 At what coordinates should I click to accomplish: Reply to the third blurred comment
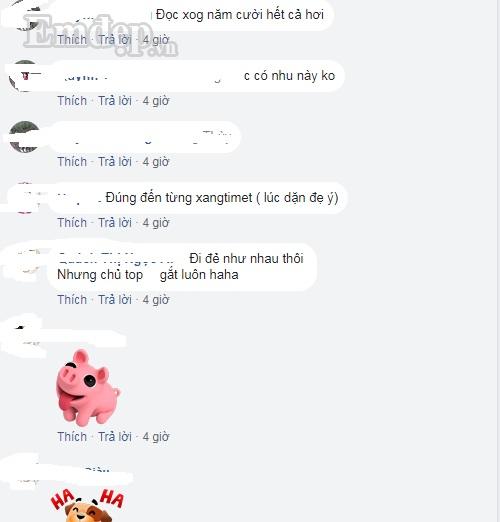tap(115, 162)
